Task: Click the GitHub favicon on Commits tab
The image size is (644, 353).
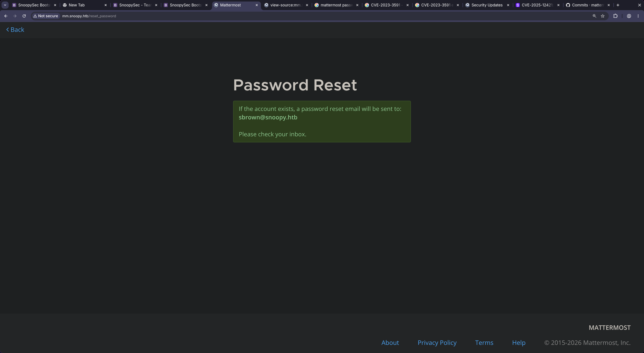Action: [568, 5]
